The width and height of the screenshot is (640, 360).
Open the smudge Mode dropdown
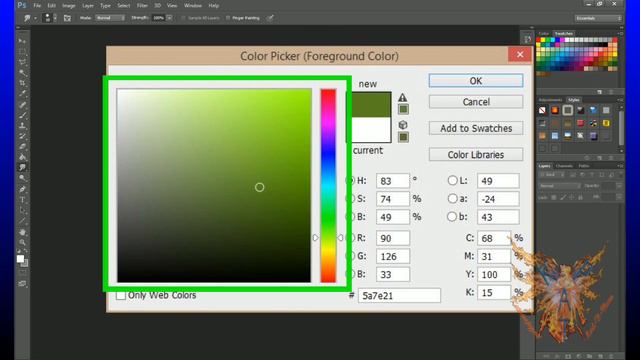(x=110, y=18)
